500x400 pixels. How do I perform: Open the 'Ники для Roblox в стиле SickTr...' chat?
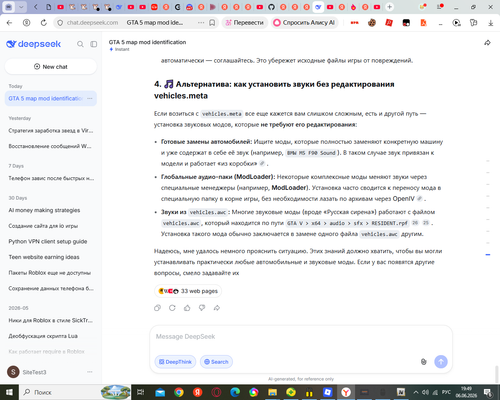[51, 320]
